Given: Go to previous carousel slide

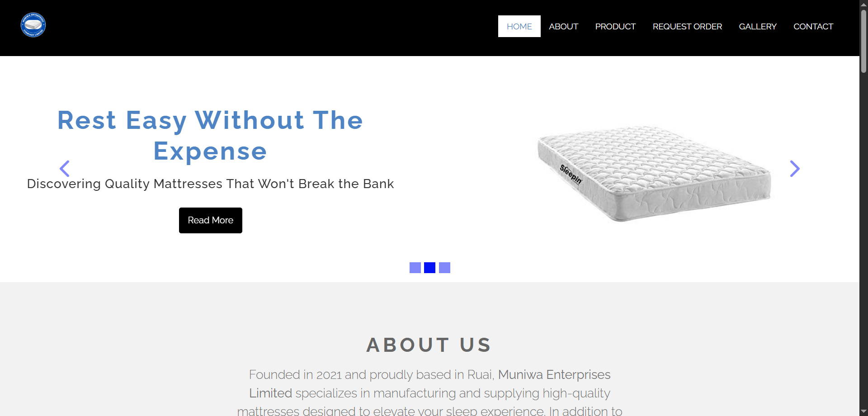Looking at the screenshot, I should 65,168.
